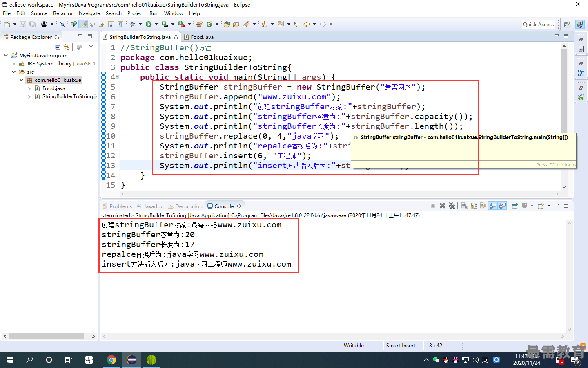Open the Project menu
Screen dimensions: 588x368
[x=136, y=13]
